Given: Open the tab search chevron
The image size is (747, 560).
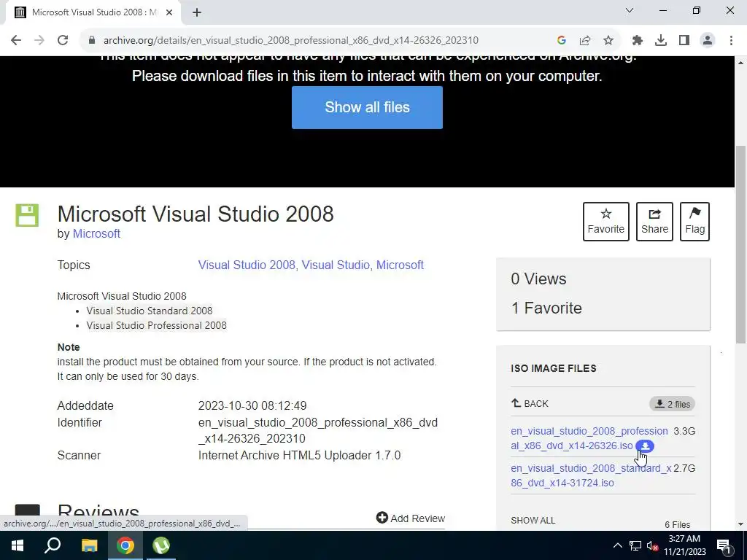Looking at the screenshot, I should pos(630,10).
